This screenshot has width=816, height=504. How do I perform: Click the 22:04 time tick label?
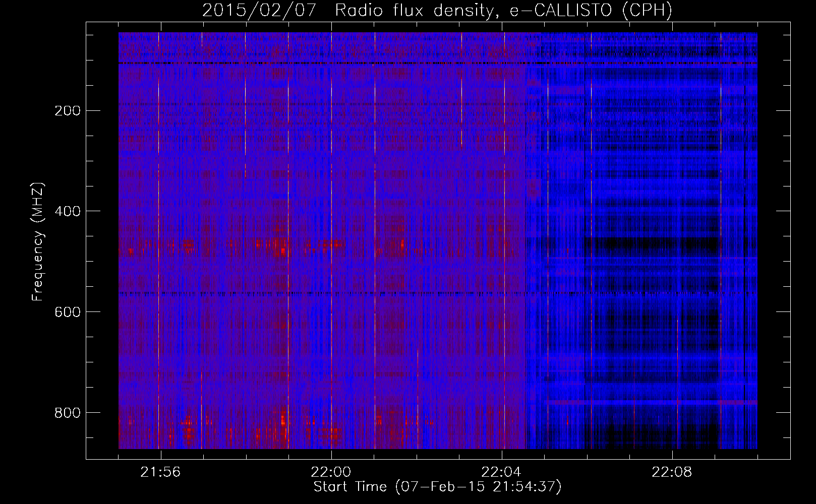(x=501, y=472)
